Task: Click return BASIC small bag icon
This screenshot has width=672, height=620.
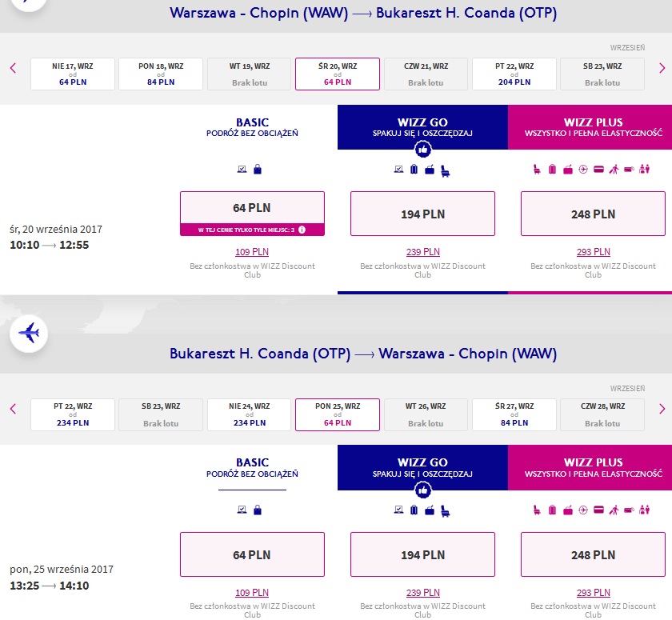Action: click(258, 510)
